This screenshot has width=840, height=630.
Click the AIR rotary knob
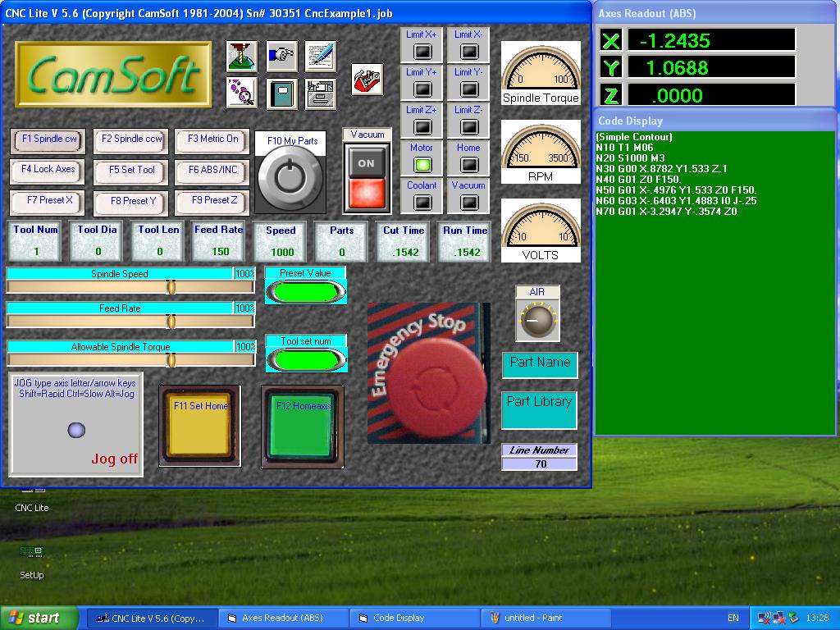[x=537, y=320]
